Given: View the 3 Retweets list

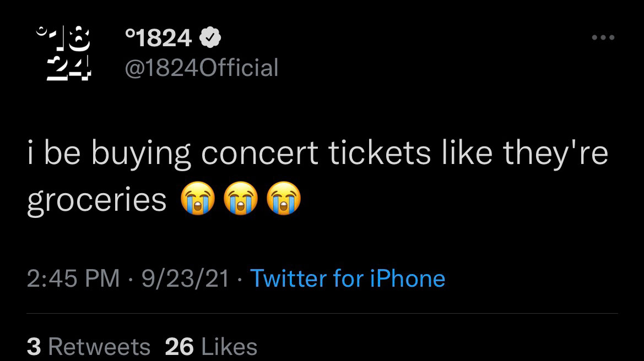Looking at the screenshot, I should coord(89,346).
